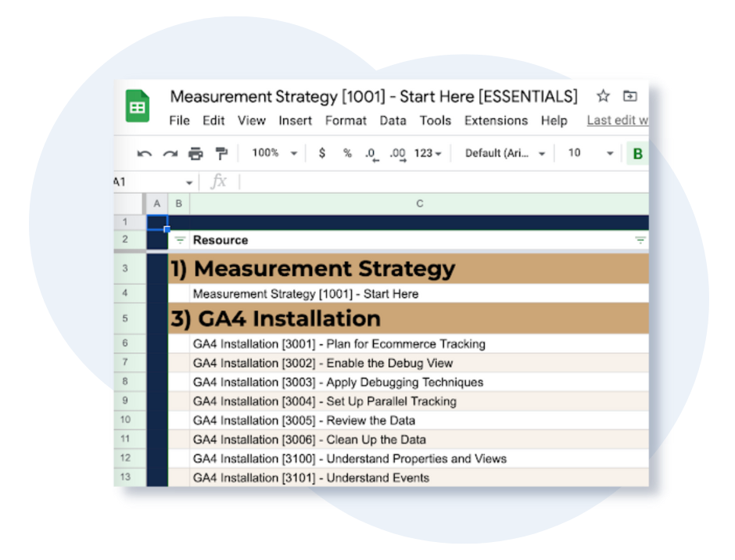
Task: Click the move to folder icon
Action: [630, 96]
